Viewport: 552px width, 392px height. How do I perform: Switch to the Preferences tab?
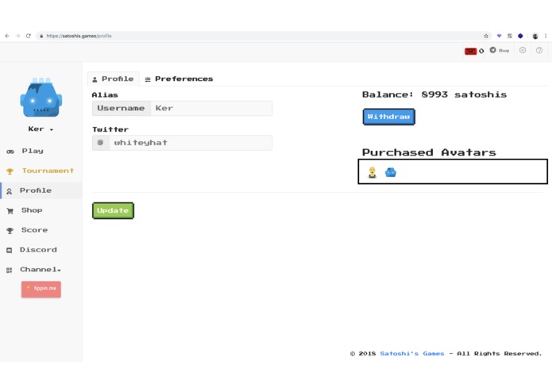coord(179,79)
